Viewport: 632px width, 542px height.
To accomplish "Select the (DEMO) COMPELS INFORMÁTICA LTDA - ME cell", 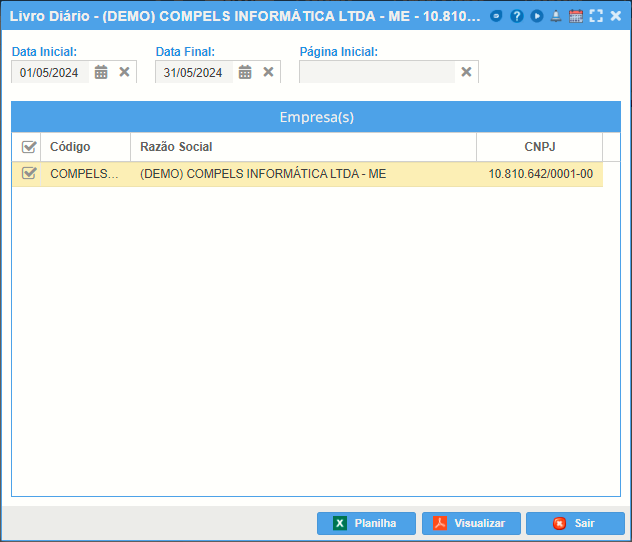I will (x=304, y=174).
